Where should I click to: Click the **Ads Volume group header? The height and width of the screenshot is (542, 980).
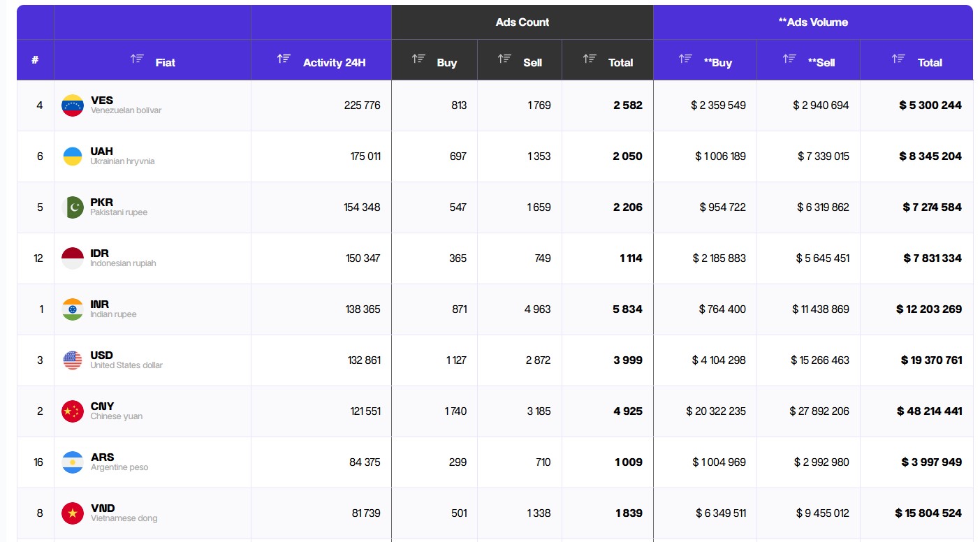(813, 22)
